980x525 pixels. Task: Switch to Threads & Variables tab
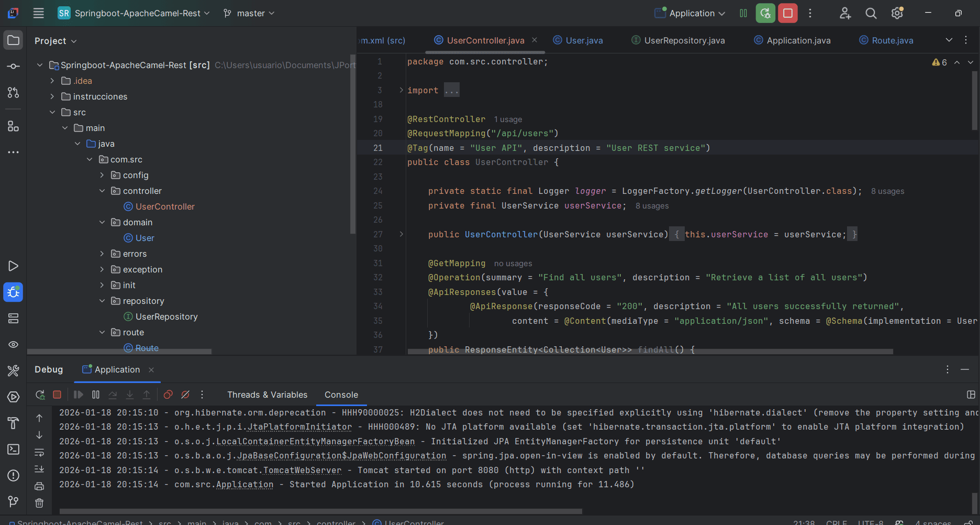pos(267,395)
